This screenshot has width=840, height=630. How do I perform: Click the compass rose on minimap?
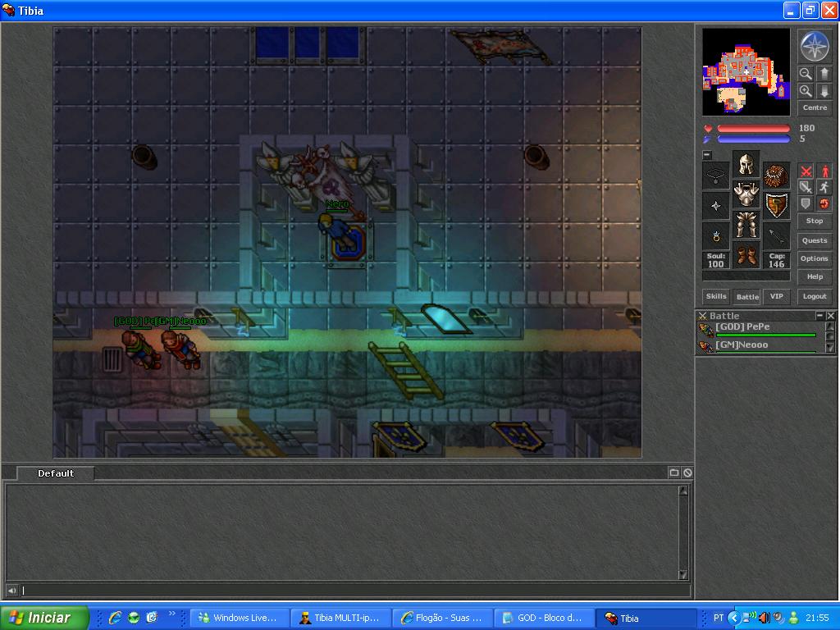pyautogui.click(x=815, y=46)
